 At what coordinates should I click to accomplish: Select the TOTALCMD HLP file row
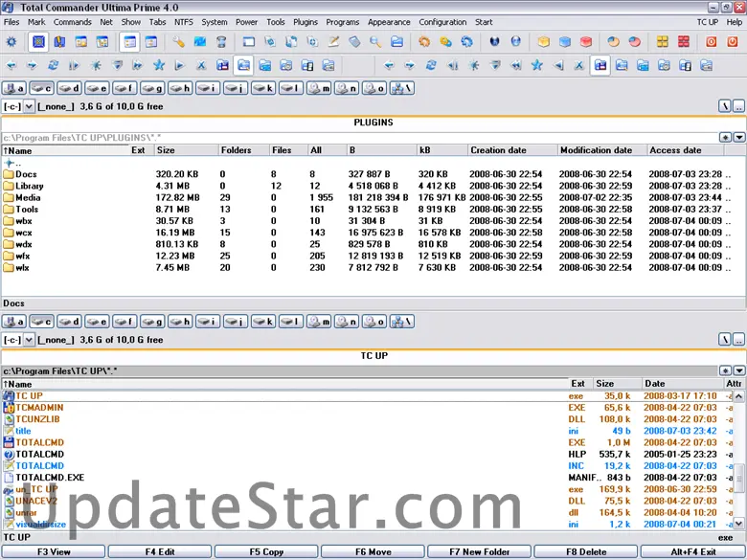click(x=368, y=455)
